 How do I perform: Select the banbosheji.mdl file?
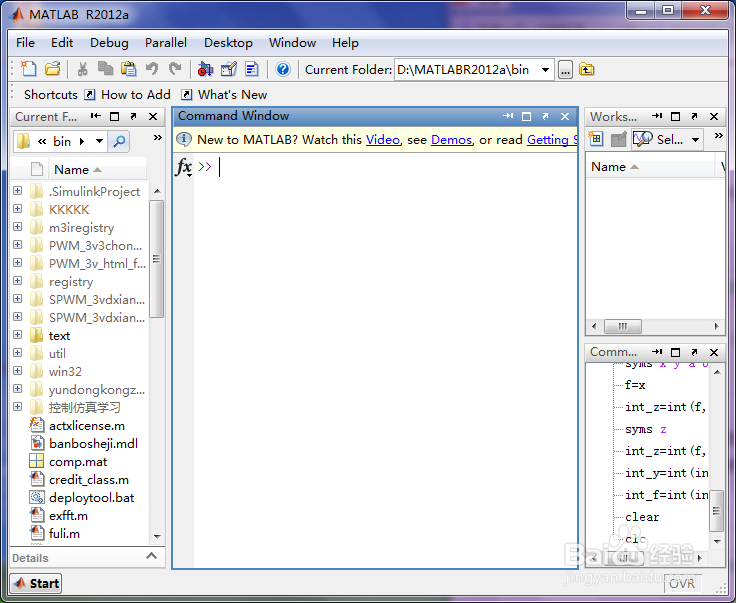pyautogui.click(x=93, y=443)
